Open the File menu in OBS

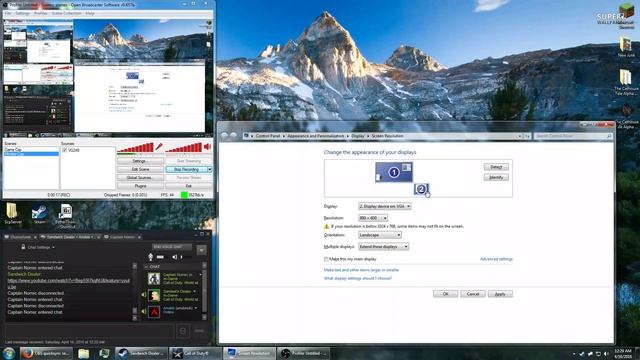point(8,13)
